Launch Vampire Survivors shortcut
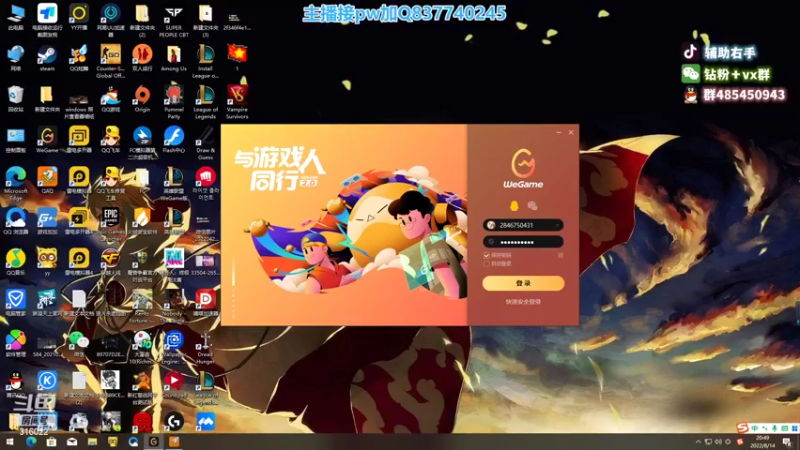The width and height of the screenshot is (800, 450). (x=237, y=103)
